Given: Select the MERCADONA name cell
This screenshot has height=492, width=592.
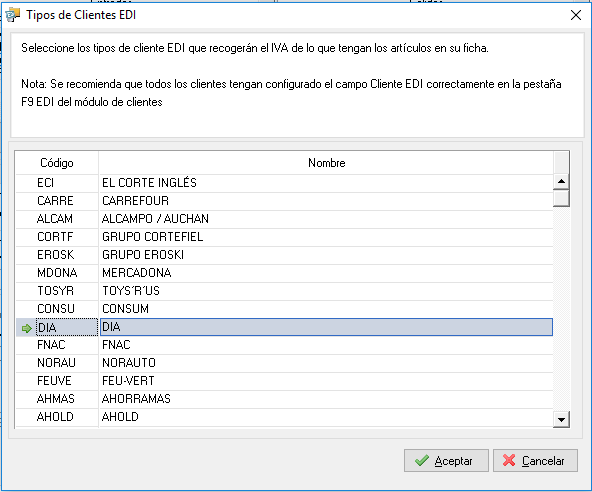Looking at the screenshot, I should 326,273.
